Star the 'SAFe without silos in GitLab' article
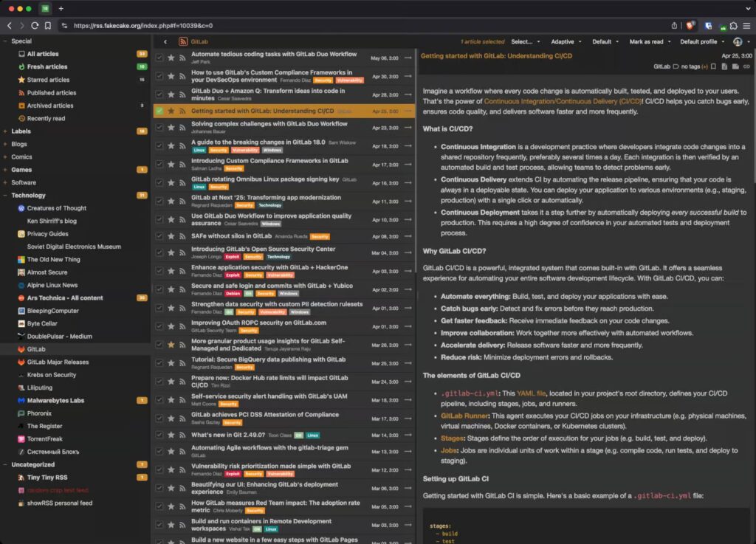This screenshot has height=544, width=756. pyautogui.click(x=173, y=235)
